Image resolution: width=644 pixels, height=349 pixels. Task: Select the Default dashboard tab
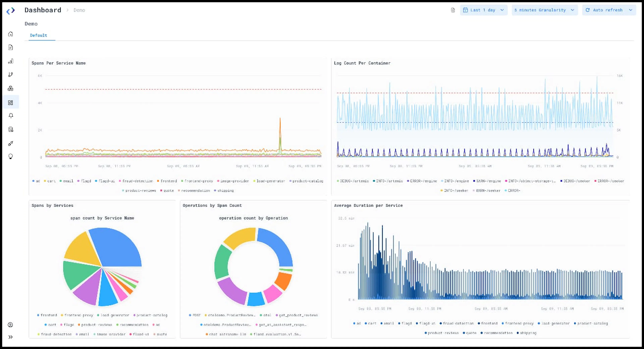[39, 35]
